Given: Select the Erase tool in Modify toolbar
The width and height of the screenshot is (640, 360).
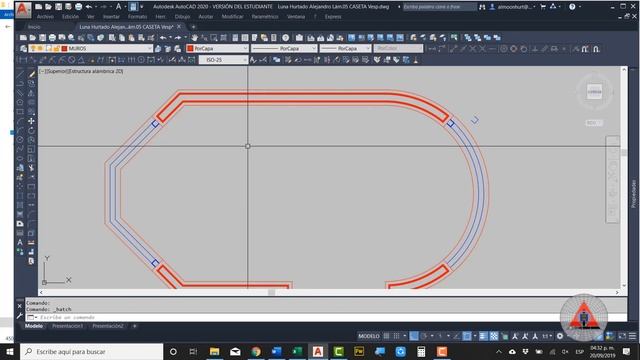Looking at the screenshot, I should click(x=31, y=74).
